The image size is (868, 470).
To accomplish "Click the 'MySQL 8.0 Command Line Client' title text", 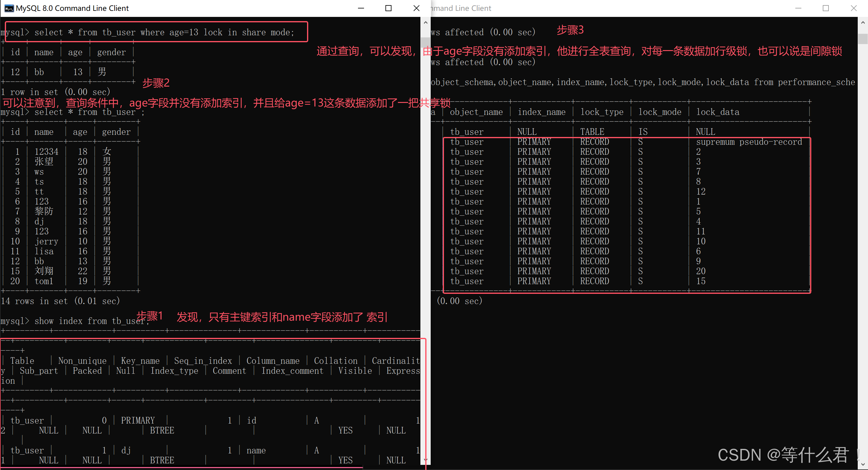I will tap(72, 8).
